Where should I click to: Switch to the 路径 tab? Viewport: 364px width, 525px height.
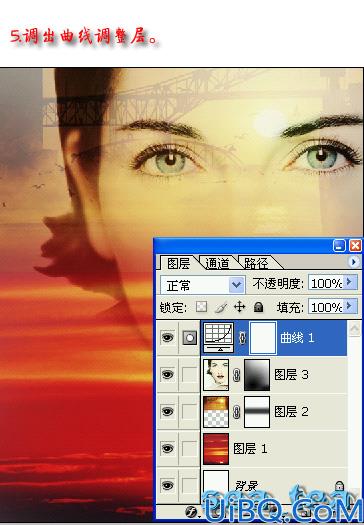coord(256,264)
